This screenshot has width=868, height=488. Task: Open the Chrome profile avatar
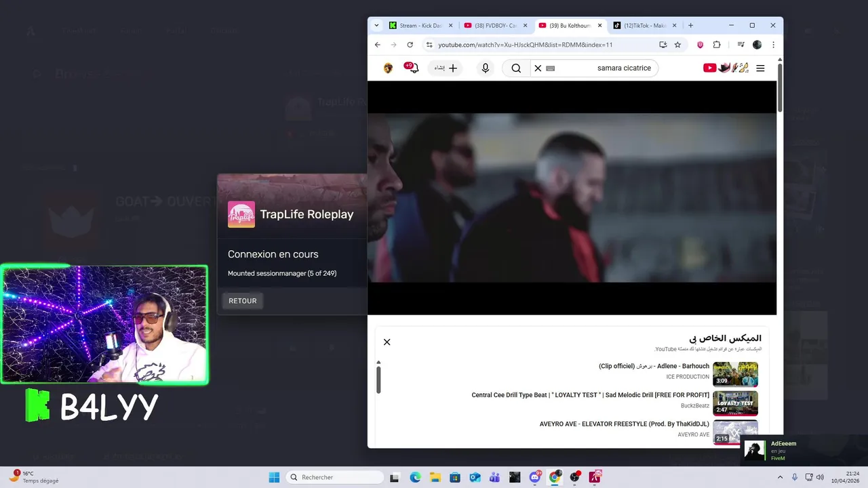757,45
